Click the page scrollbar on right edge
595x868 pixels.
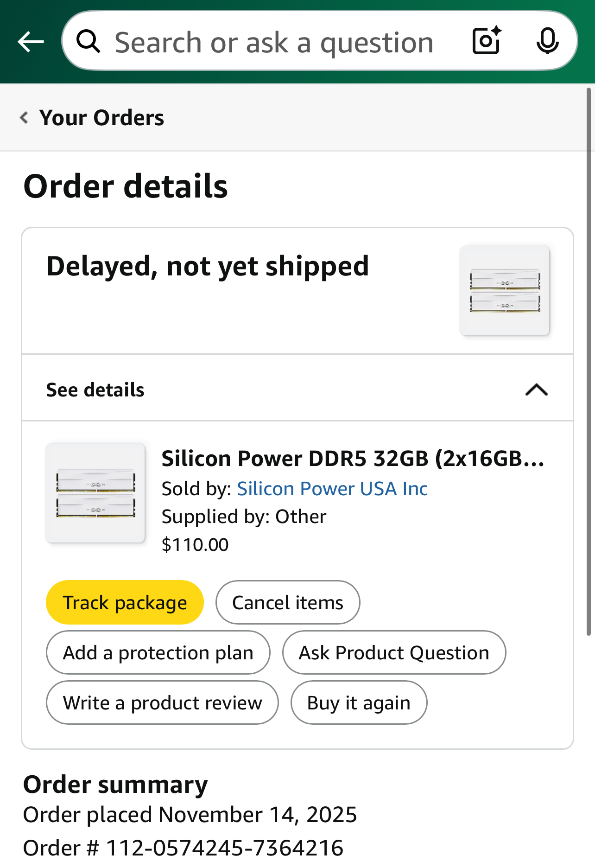click(589, 362)
